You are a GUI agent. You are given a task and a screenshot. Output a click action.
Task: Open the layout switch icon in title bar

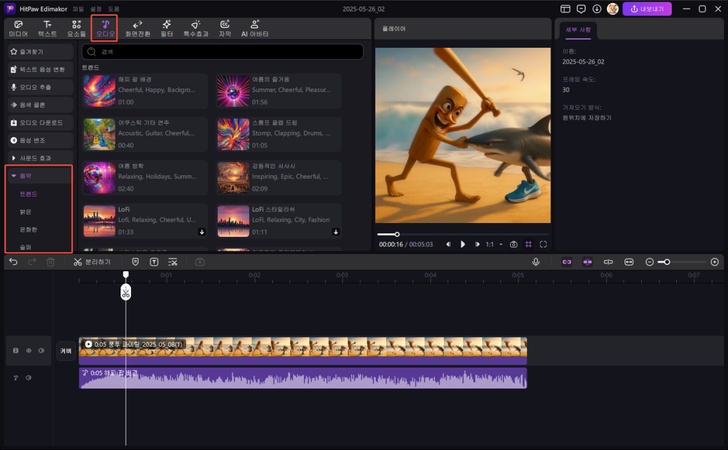coord(565,9)
